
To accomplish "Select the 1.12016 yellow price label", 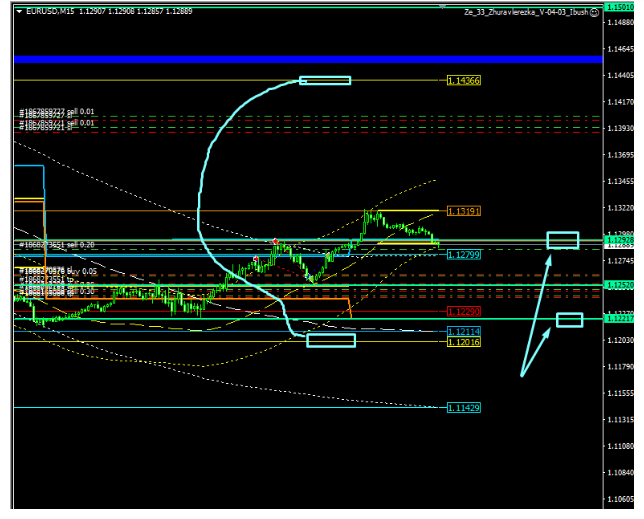I will (x=464, y=342).
